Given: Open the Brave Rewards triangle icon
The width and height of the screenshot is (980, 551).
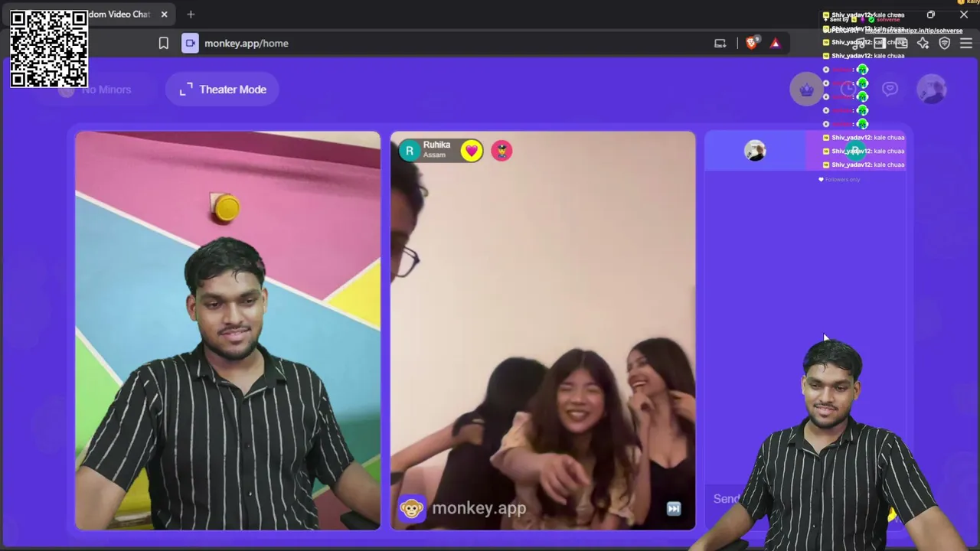Looking at the screenshot, I should pyautogui.click(x=775, y=44).
